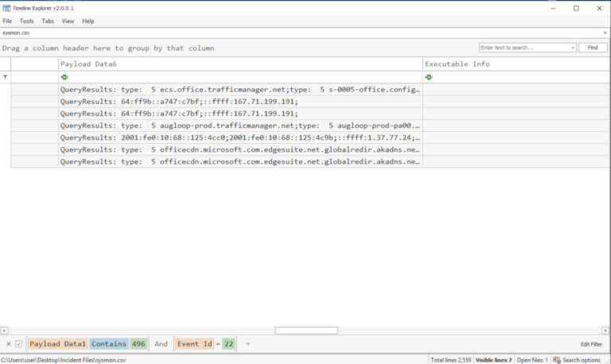Expand the recent filters dropdown arrow
Screen dimensions: 611x364
coord(247,343)
